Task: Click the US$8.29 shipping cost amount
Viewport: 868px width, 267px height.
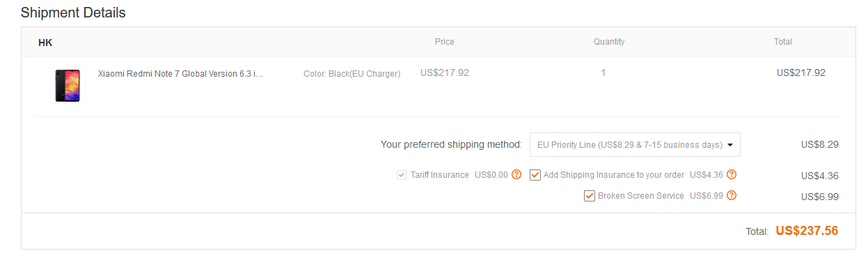Action: coord(820,145)
